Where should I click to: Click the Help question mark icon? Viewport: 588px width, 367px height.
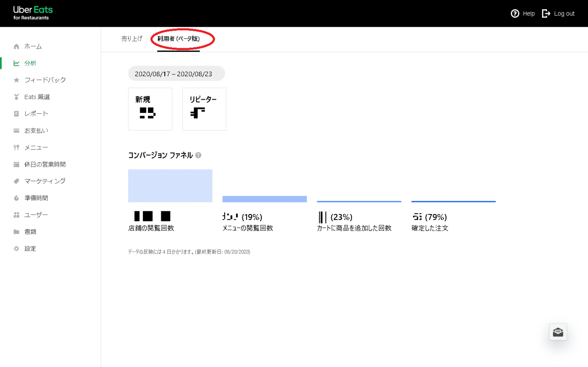pyautogui.click(x=515, y=13)
